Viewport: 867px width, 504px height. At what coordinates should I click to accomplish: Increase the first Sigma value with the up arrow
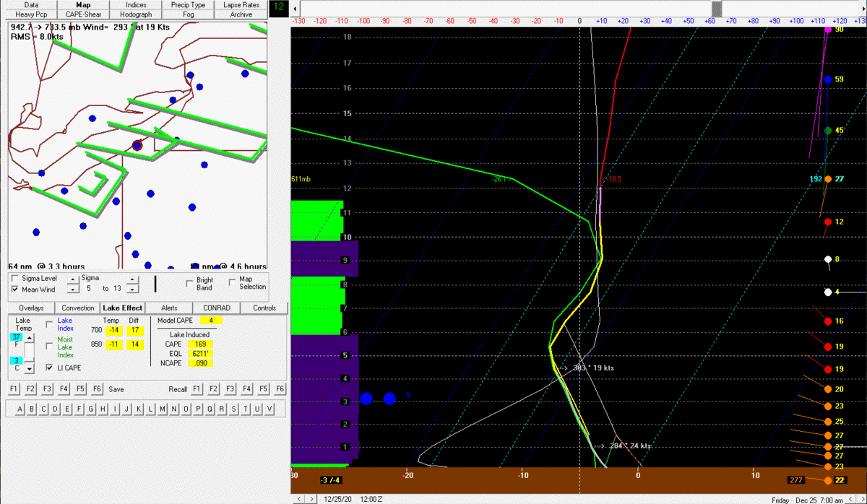pyautogui.click(x=73, y=279)
